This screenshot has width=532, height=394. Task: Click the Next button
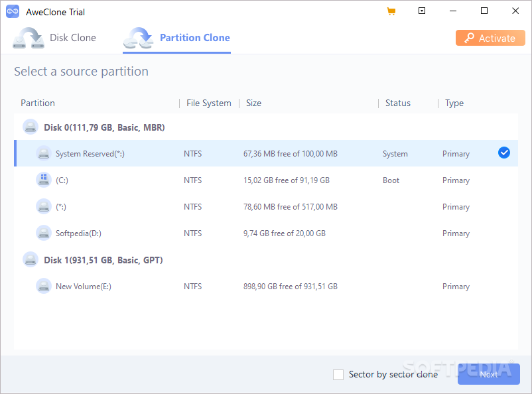pyautogui.click(x=489, y=374)
